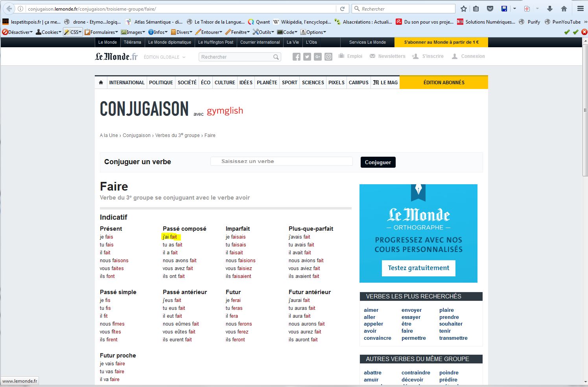588x387 pixels.
Task: Open the Firefox downloads arrow icon
Action: (x=550, y=9)
